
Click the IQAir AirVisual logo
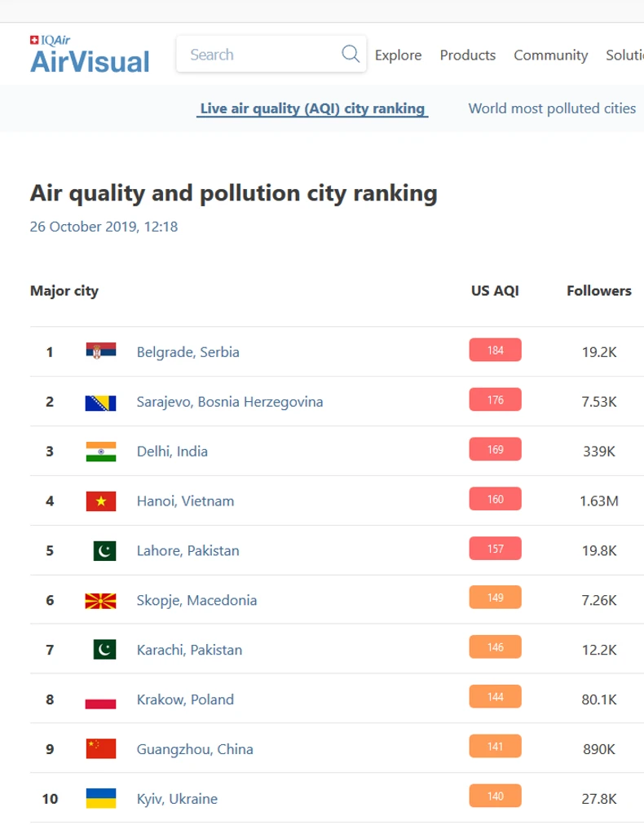90,55
